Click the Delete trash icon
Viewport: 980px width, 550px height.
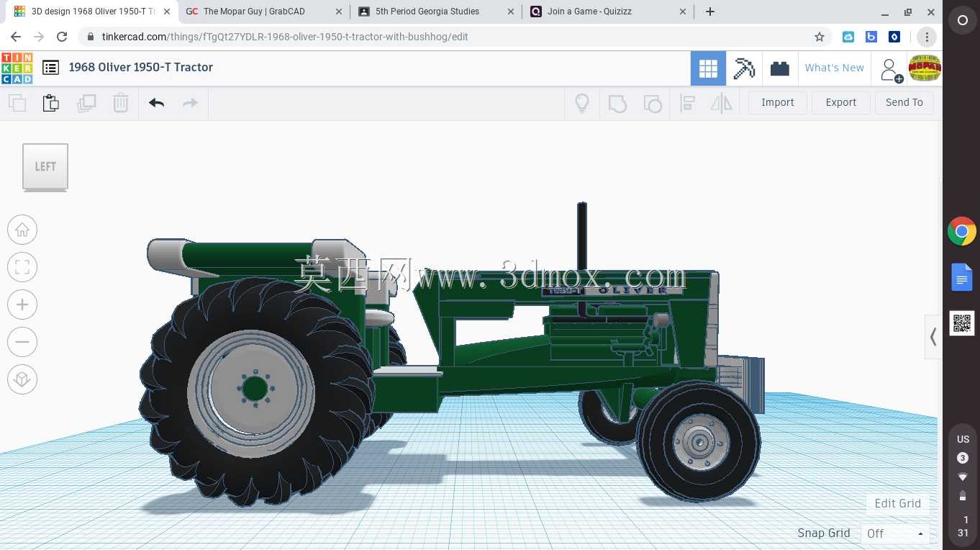click(x=121, y=103)
